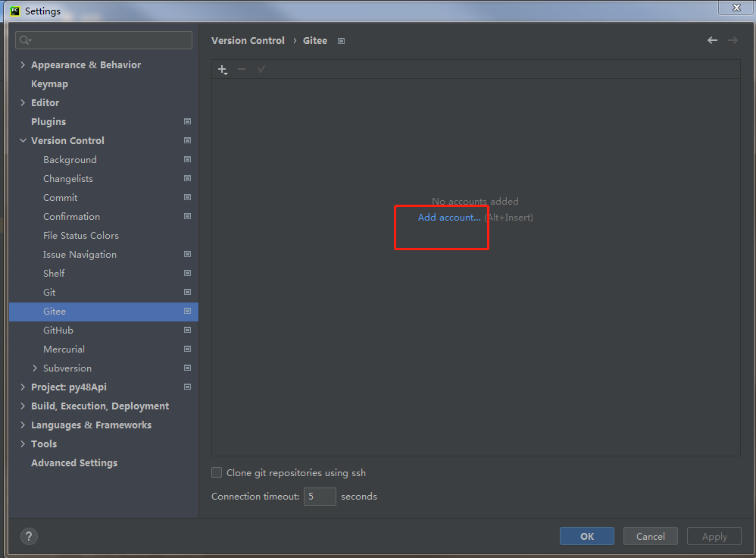This screenshot has height=558, width=756.
Task: Close the Settings dialog window
Action: click(x=736, y=8)
